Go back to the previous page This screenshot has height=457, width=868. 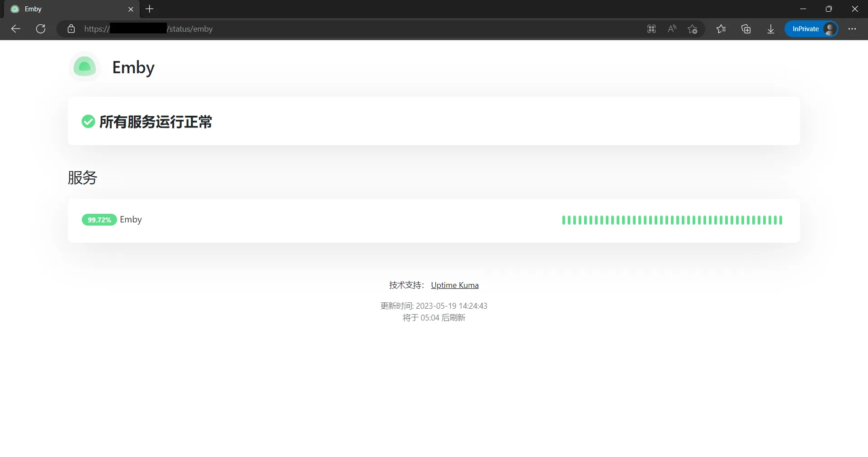pos(16,29)
